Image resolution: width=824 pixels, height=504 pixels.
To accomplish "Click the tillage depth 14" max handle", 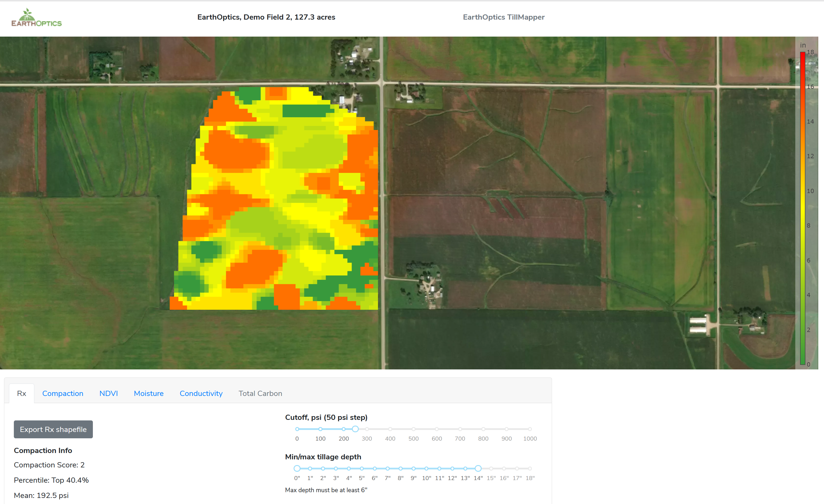I will coord(478,469).
